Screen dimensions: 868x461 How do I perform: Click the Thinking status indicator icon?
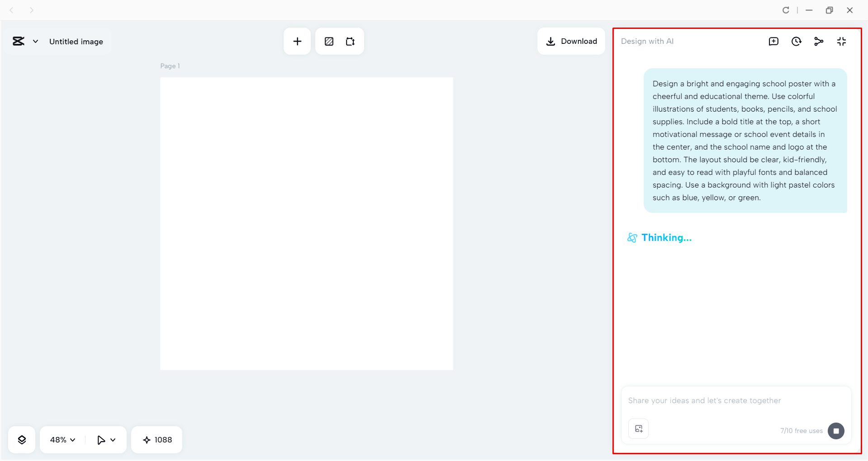click(632, 238)
